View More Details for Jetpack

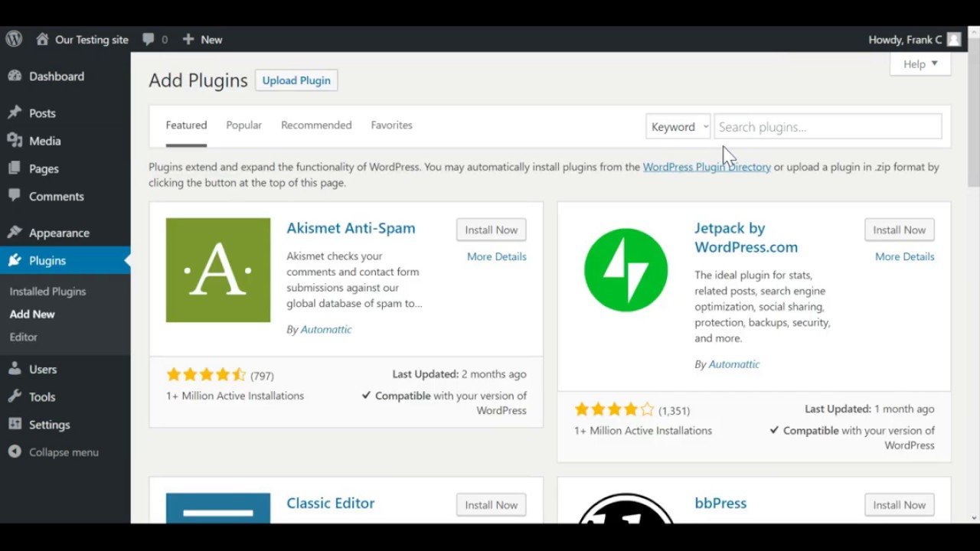click(905, 257)
